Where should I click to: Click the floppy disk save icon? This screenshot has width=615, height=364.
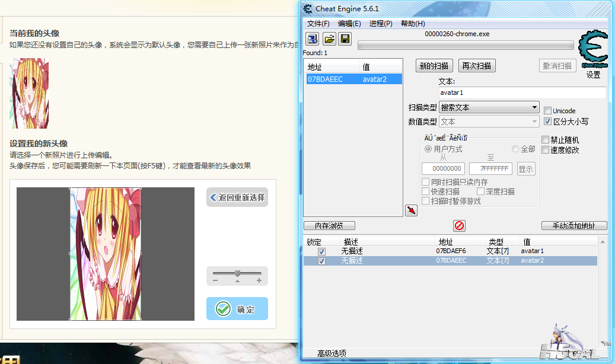pyautogui.click(x=345, y=39)
